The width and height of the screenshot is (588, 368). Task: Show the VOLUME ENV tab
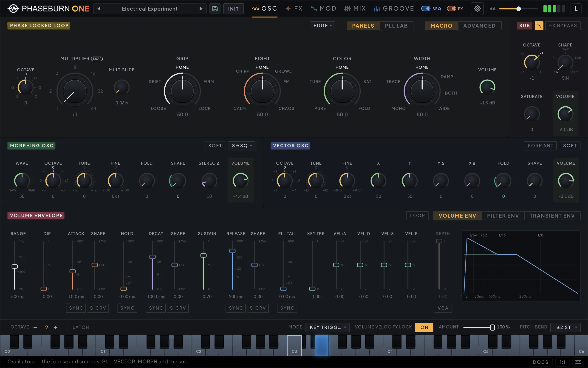tap(457, 216)
